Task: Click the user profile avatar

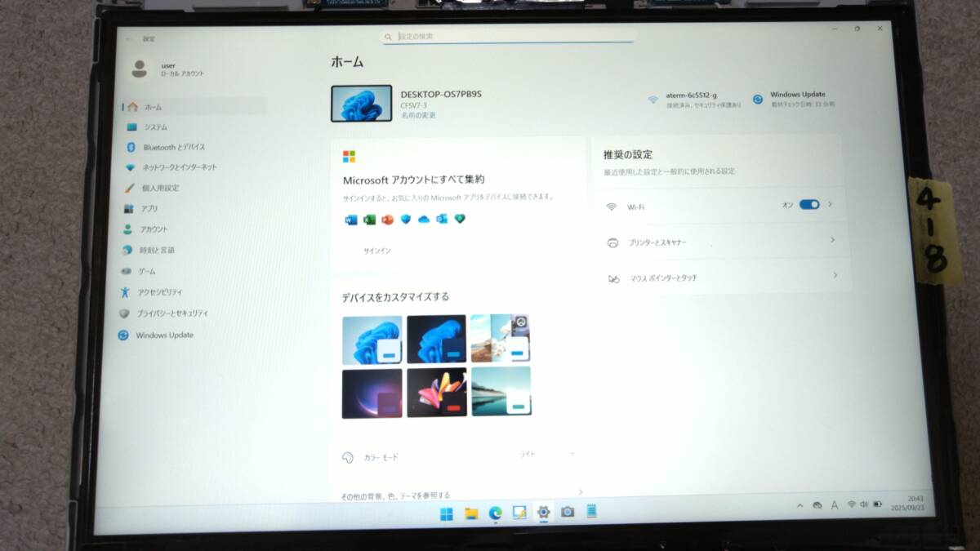Action: click(140, 69)
